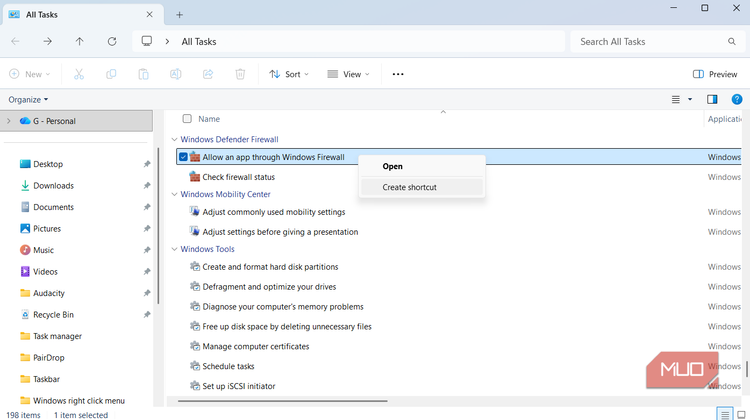The width and height of the screenshot is (750, 420).
Task: Open a new tab with plus icon
Action: coord(179,15)
